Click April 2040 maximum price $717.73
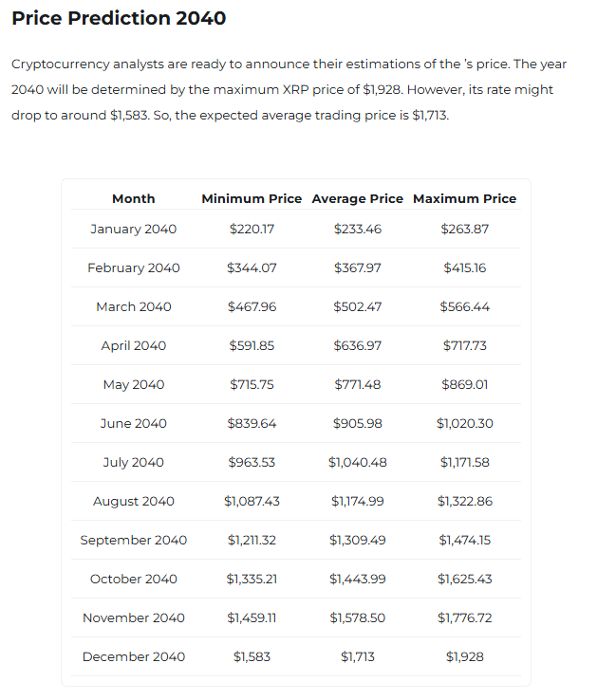Image resolution: width=616 pixels, height=700 pixels. pyautogui.click(x=464, y=345)
